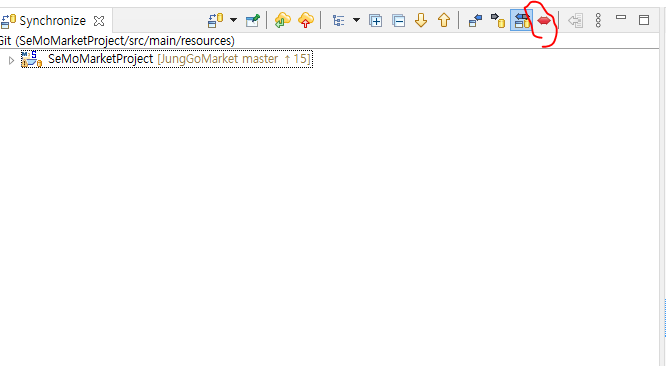The height and width of the screenshot is (366, 666).
Task: Click the Push cloud icon
Action: click(306, 20)
